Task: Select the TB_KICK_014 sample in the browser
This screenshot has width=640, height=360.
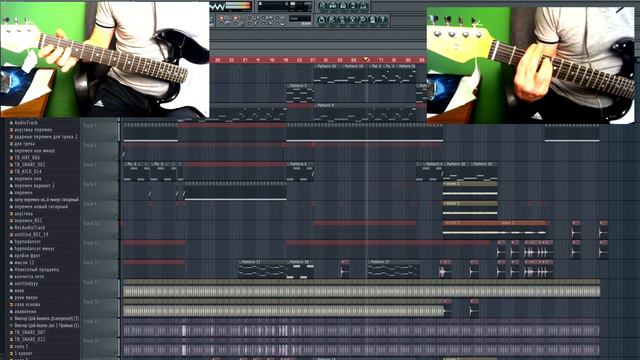Action: pos(28,171)
